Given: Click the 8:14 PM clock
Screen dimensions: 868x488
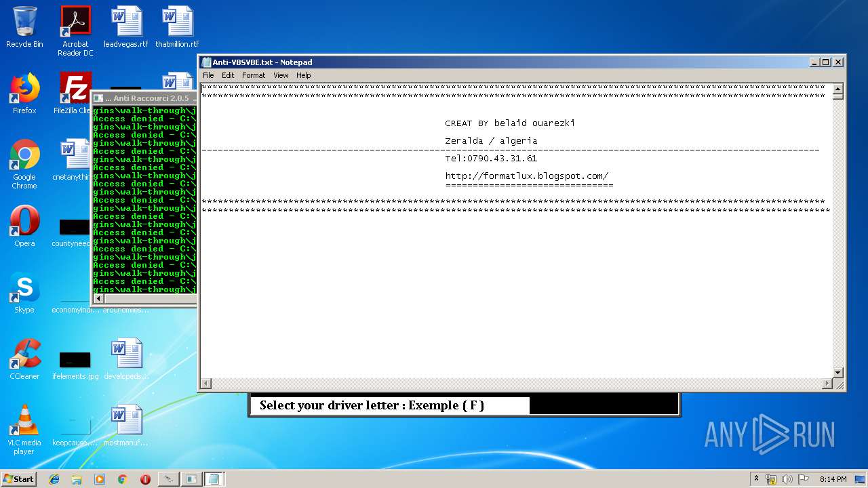Looking at the screenshot, I should [x=833, y=479].
